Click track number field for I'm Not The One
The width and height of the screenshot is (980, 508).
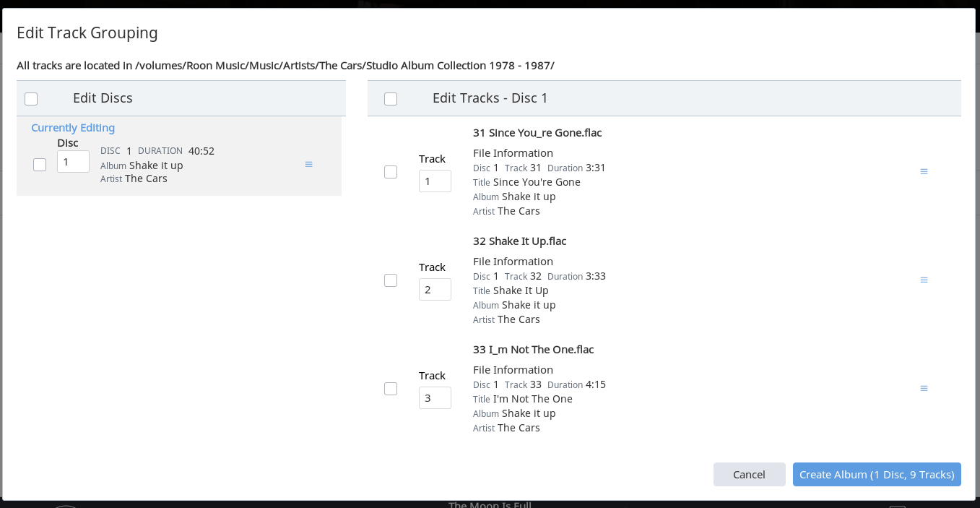[435, 398]
